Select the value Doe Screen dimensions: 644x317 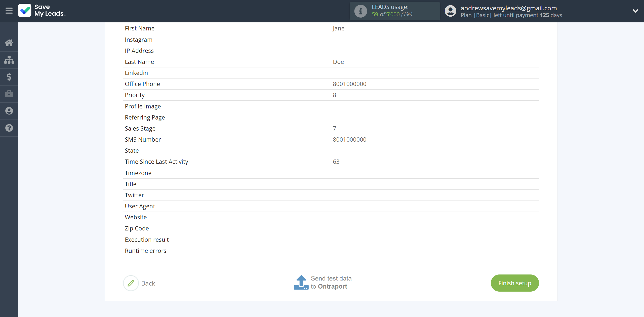(338, 62)
